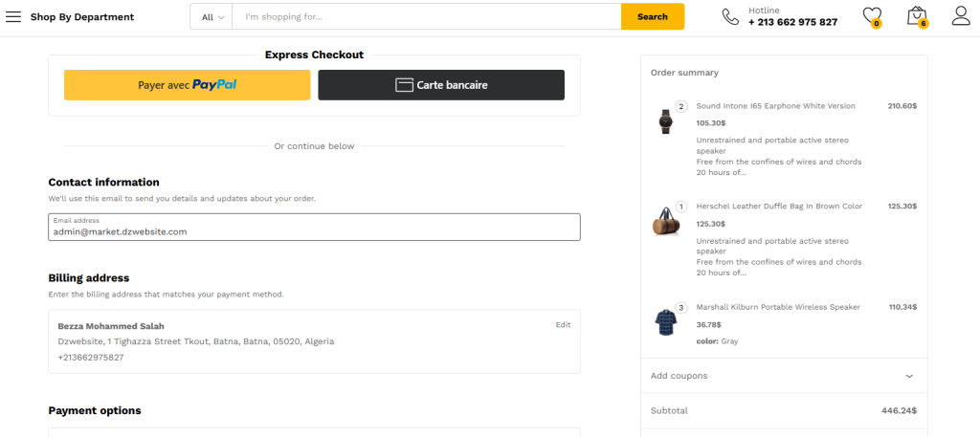Open the All categories search dropdown
Viewport: 980px width, 437px height.
(x=212, y=17)
